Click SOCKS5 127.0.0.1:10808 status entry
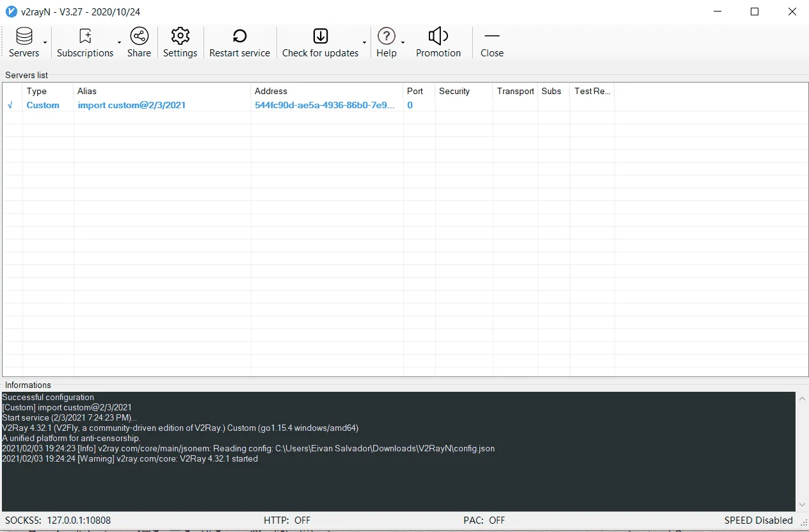Viewport: 809px width, 532px height. tap(58, 520)
